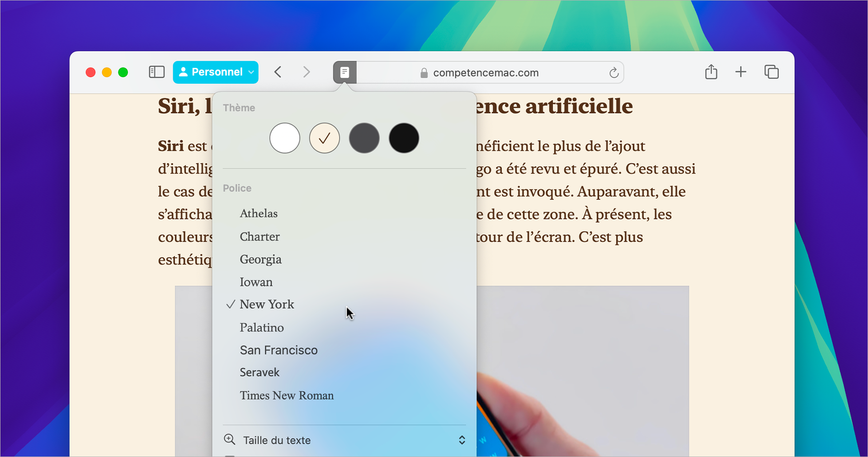Viewport: 868px width, 457px height.
Task: Expand the Taille du texte stepper arrows
Action: pos(462,440)
